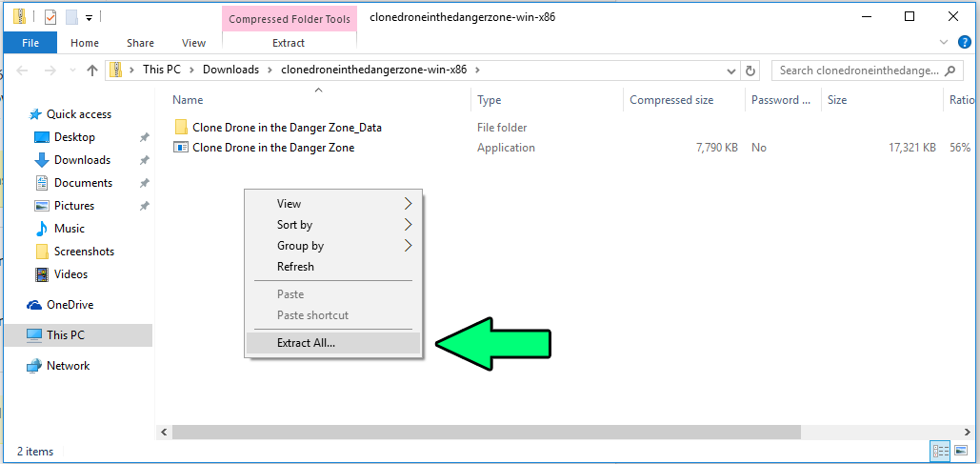The image size is (980, 464).
Task: Open Pictures in the navigation pane
Action: click(73, 206)
